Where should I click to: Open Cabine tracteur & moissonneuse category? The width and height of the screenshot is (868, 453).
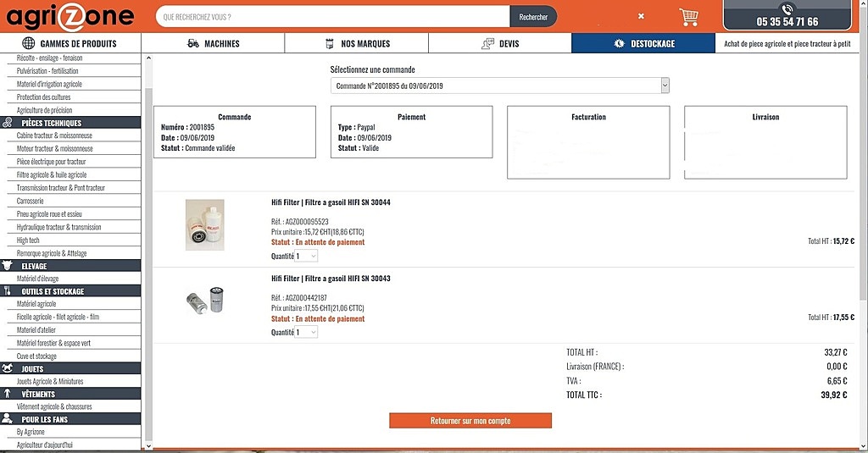click(x=54, y=135)
